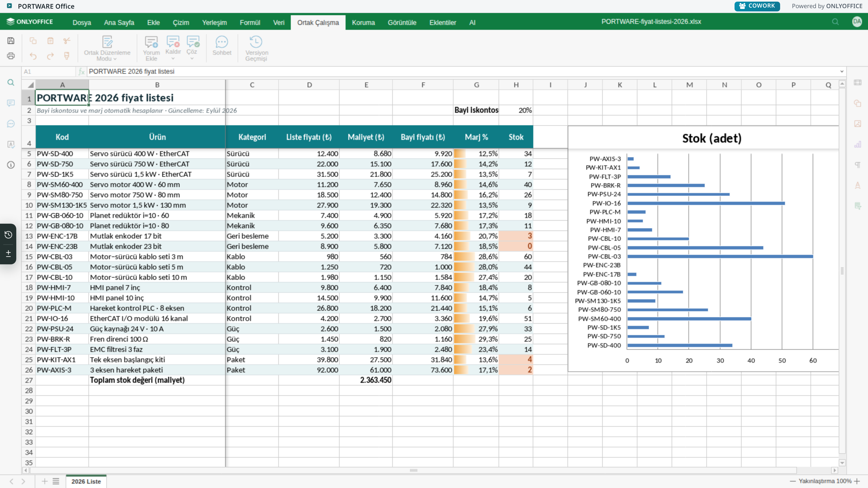The height and width of the screenshot is (488, 868).
Task: Open the chart settings icon in right sidebar
Action: 857,145
